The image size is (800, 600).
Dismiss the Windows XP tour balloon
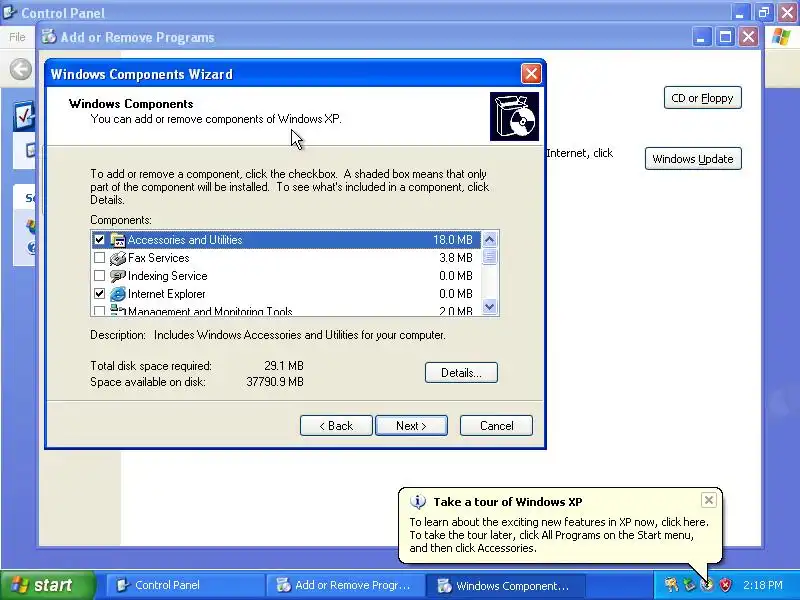[x=709, y=500]
